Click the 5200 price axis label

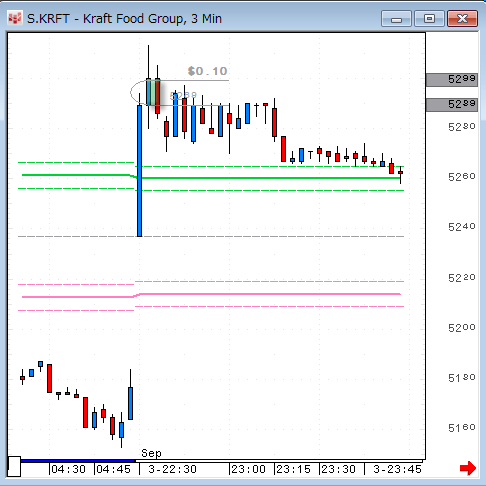[x=462, y=328]
